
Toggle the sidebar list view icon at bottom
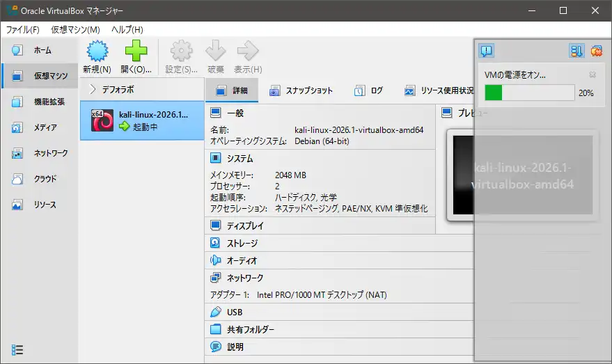17,349
